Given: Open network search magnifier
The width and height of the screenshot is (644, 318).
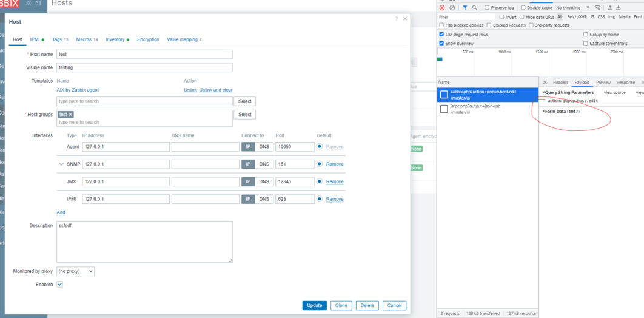Looking at the screenshot, I should tap(475, 8).
